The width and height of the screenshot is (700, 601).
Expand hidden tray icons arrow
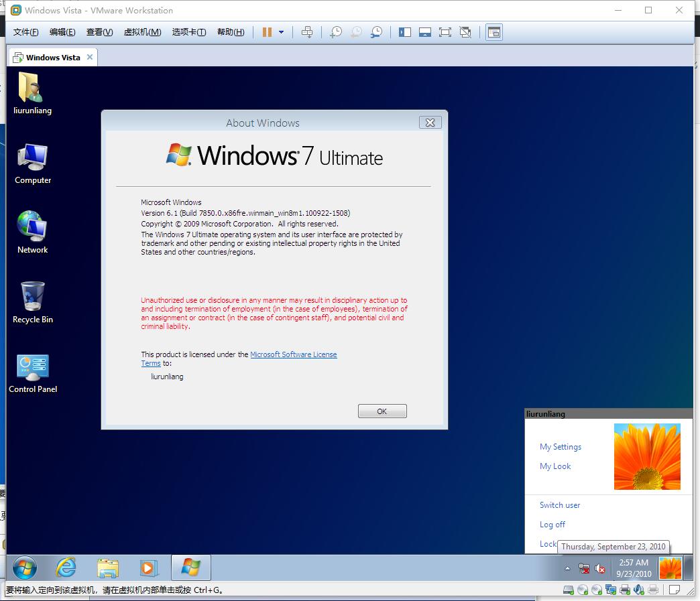coord(567,568)
